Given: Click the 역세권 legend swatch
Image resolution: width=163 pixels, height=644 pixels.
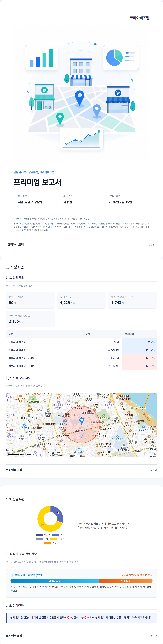Looking at the screenshot, I should tap(39, 535).
